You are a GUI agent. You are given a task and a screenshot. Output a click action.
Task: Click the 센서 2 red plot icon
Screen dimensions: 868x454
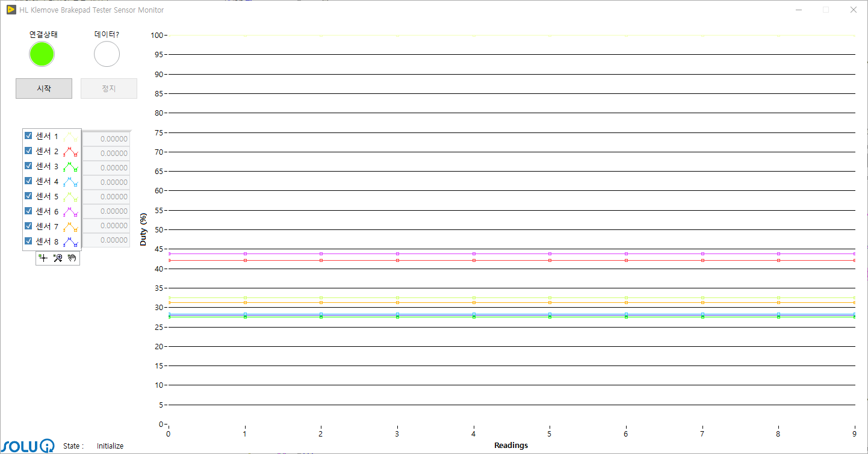pos(70,152)
